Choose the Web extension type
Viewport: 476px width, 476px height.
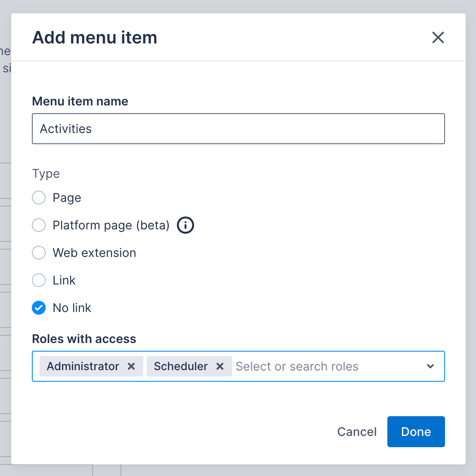pyautogui.click(x=39, y=253)
